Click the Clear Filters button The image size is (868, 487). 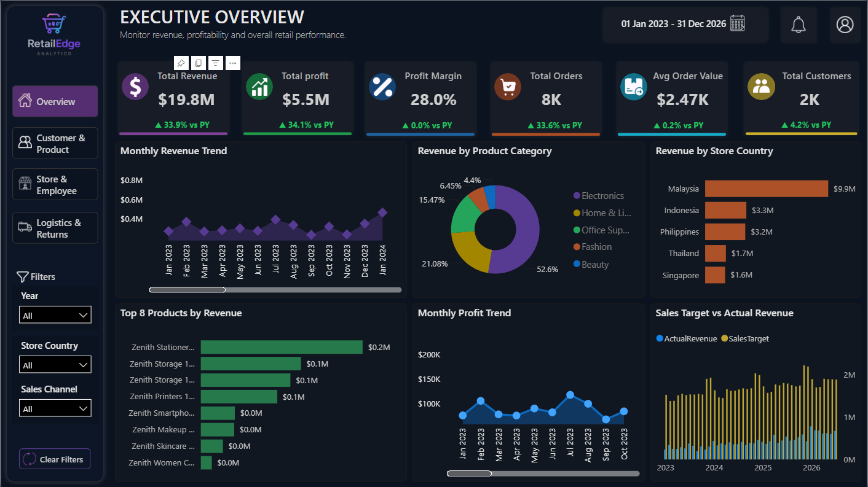point(55,459)
